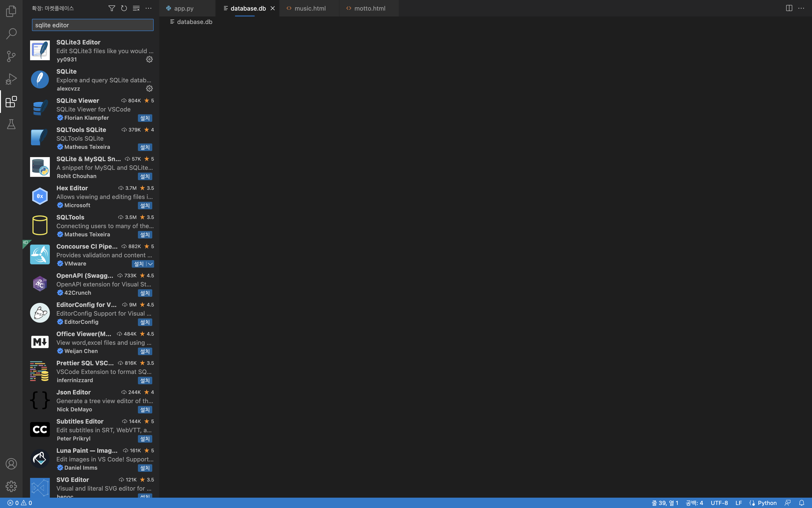The width and height of the screenshot is (812, 508).
Task: Open manage gear for SQLite by alexcvzz
Action: (x=149, y=88)
